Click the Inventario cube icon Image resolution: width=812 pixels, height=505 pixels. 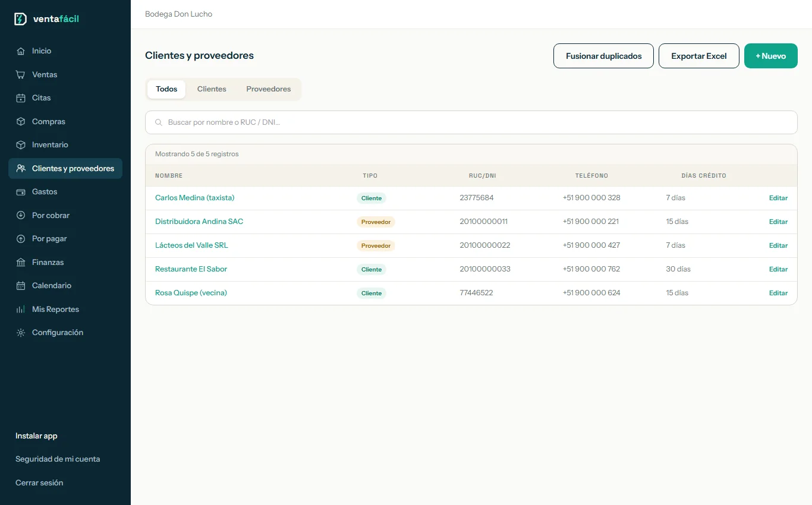tap(21, 145)
